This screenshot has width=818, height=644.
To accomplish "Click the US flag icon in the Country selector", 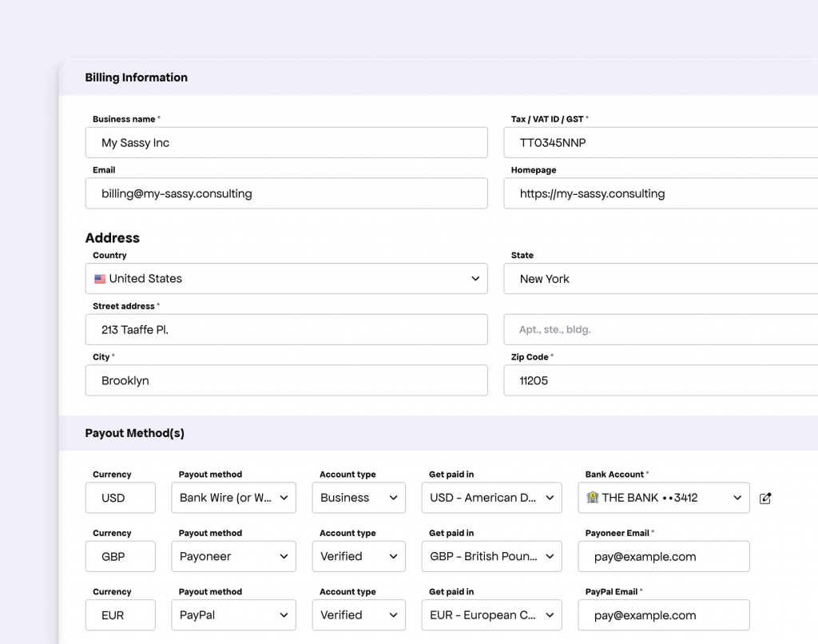I will tap(99, 278).
